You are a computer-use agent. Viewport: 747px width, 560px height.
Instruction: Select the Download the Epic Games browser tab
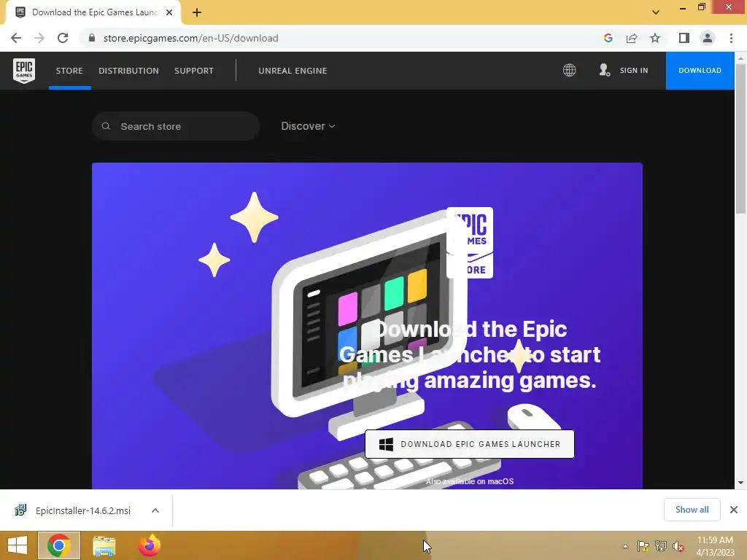(x=94, y=12)
